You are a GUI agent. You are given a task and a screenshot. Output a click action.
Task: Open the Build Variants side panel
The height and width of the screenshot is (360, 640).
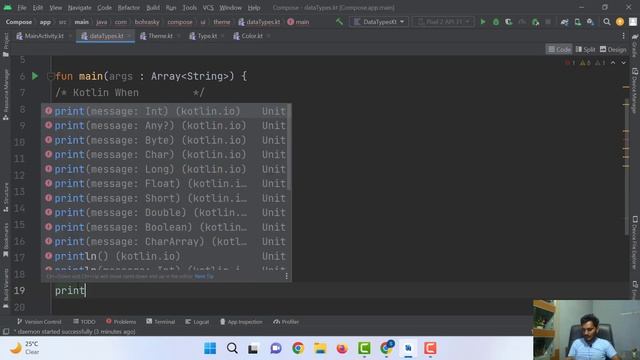click(x=6, y=288)
